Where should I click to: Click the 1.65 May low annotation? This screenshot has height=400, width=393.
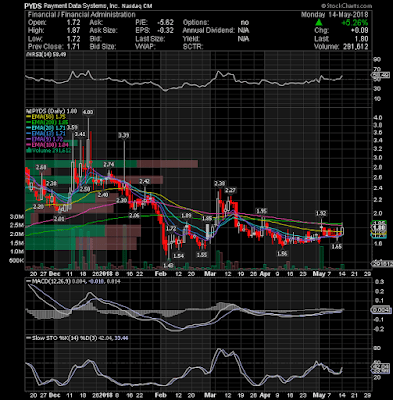(x=337, y=247)
